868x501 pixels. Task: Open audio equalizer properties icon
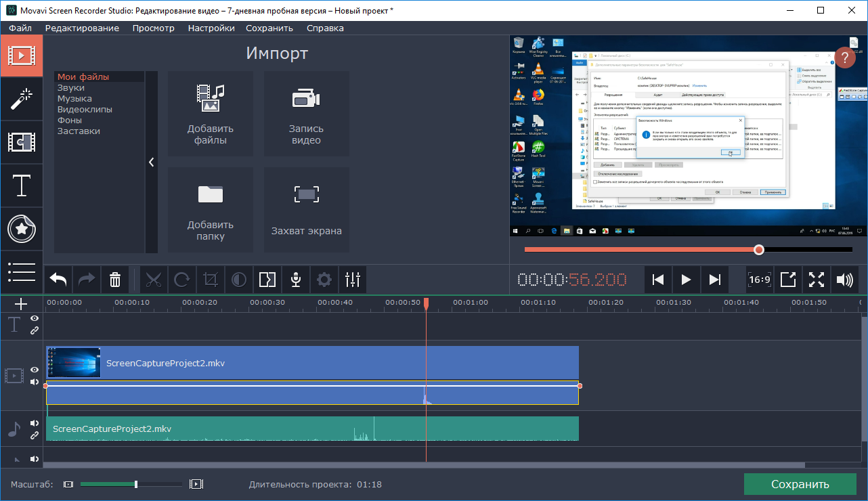tap(353, 279)
